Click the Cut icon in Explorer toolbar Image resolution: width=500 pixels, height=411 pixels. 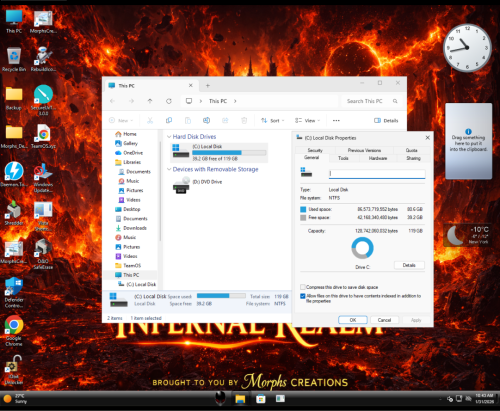pyautogui.click(x=150, y=121)
